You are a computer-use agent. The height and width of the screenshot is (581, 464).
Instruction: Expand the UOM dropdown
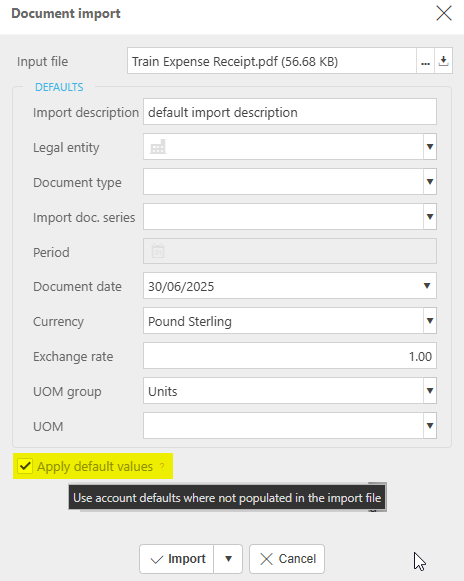tap(430, 425)
